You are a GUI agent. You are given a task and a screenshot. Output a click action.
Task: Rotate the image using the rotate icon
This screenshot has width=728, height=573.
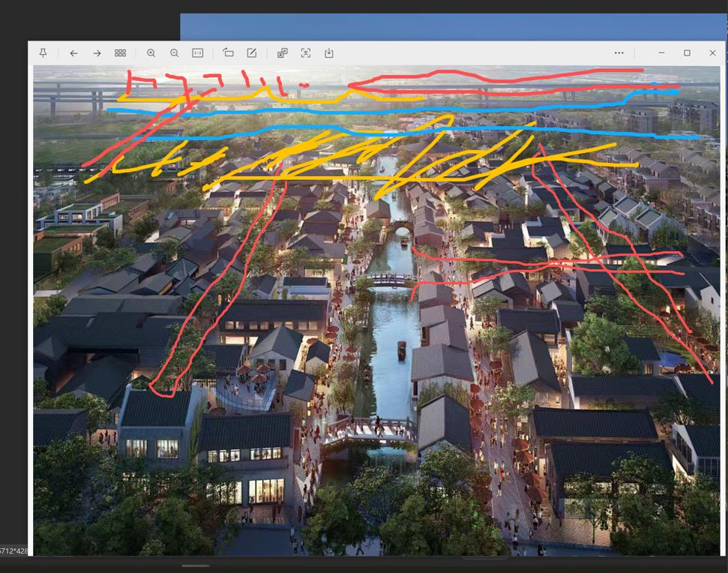[x=229, y=53]
